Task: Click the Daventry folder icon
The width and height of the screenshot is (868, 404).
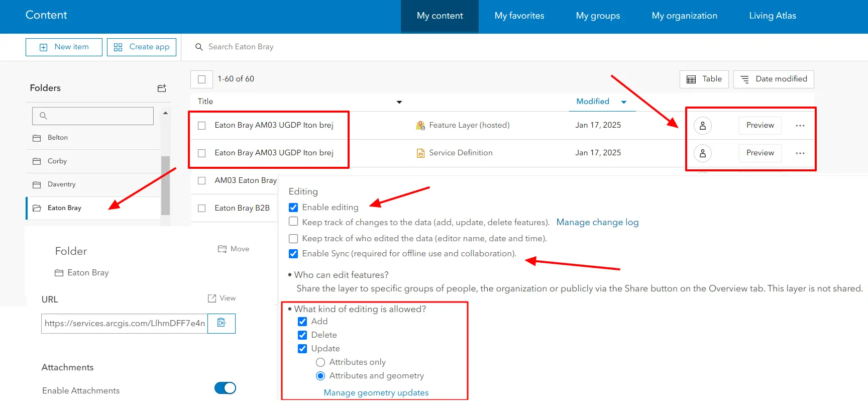Action: [37, 184]
